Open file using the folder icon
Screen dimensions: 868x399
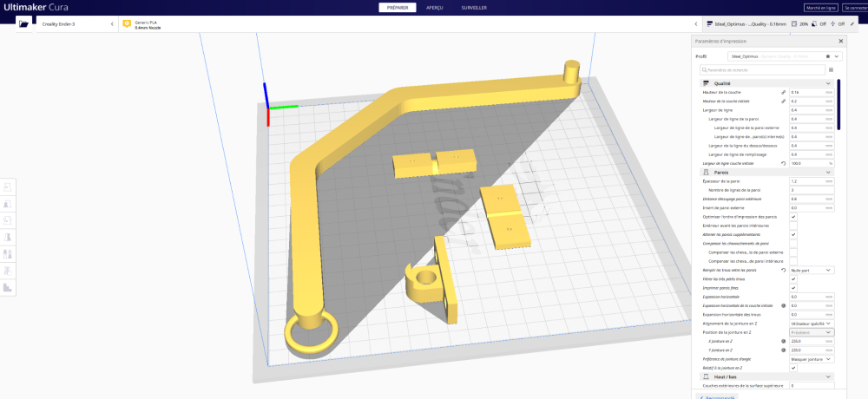point(23,23)
